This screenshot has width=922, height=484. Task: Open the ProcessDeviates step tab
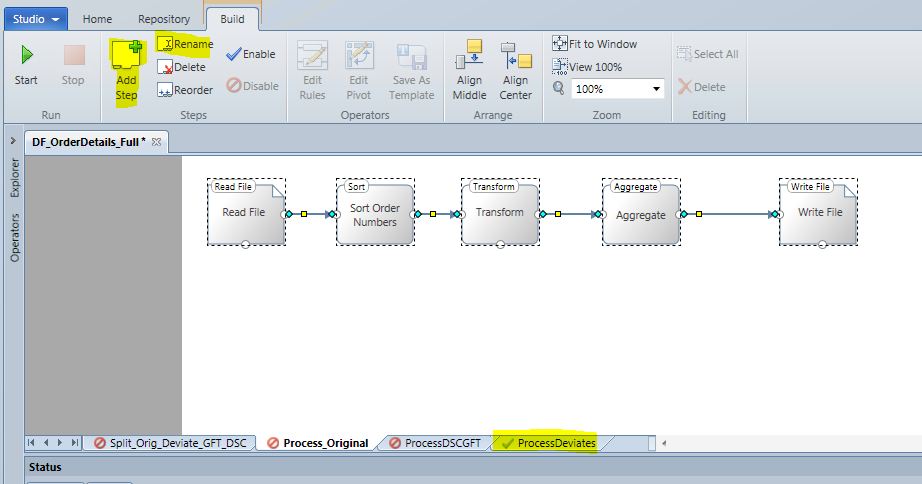pos(549,443)
